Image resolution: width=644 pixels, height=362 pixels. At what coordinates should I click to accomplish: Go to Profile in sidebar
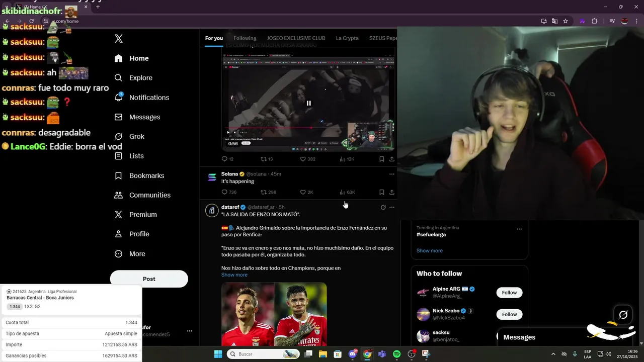click(131, 234)
